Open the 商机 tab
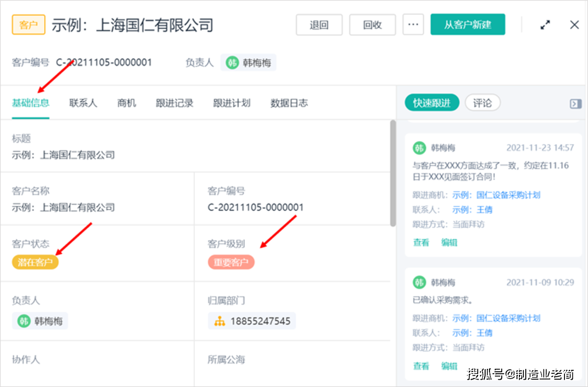The width and height of the screenshot is (588, 387). point(126,103)
